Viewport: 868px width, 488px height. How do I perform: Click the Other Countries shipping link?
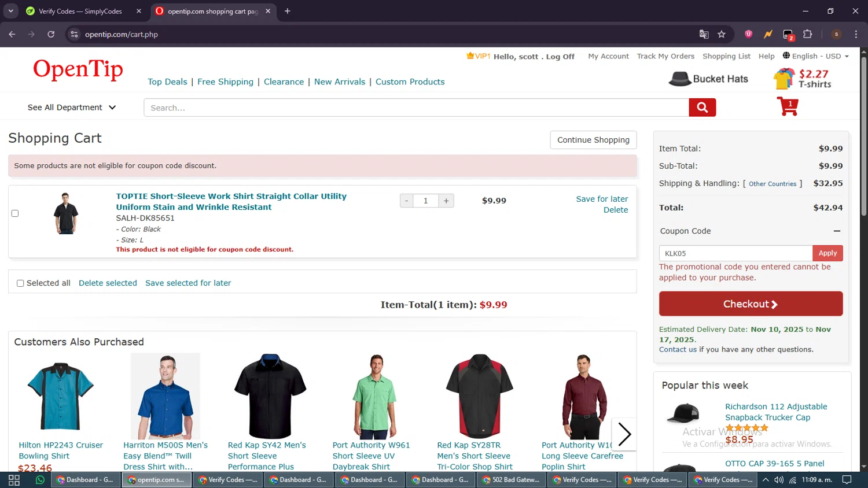pos(773,184)
